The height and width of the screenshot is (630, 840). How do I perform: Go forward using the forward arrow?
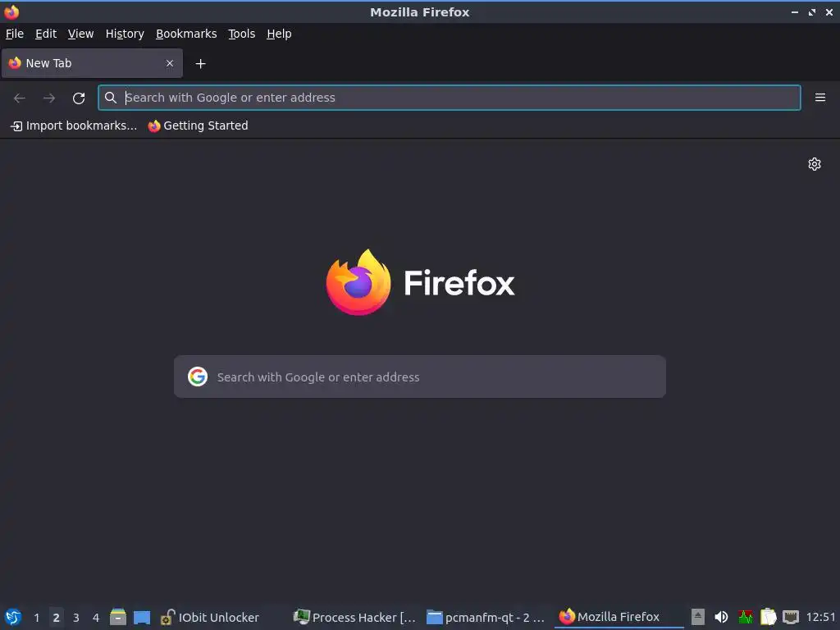49,98
